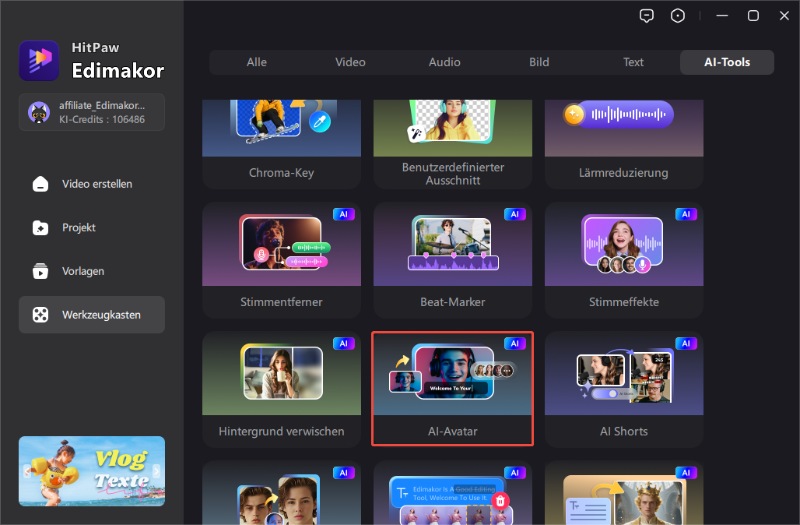Click the AI badge on AI-Avatar card
800x525 pixels.
(515, 343)
